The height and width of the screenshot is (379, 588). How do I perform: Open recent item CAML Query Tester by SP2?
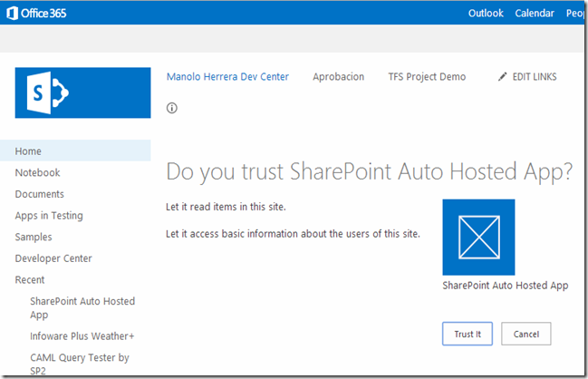[80, 364]
